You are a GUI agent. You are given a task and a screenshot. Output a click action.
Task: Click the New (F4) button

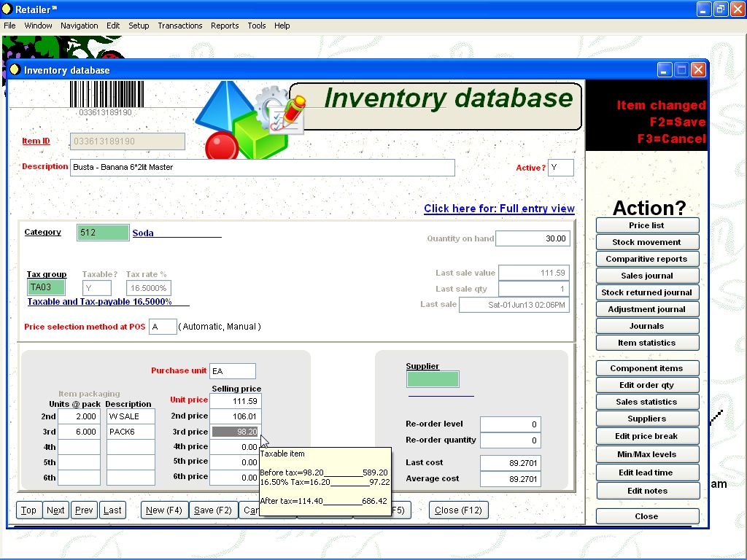click(164, 510)
